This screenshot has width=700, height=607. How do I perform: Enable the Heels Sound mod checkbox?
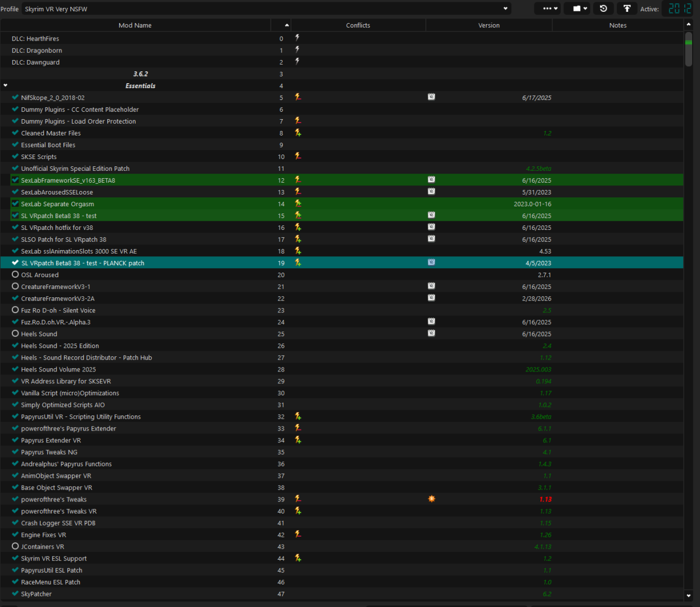pyautogui.click(x=15, y=333)
